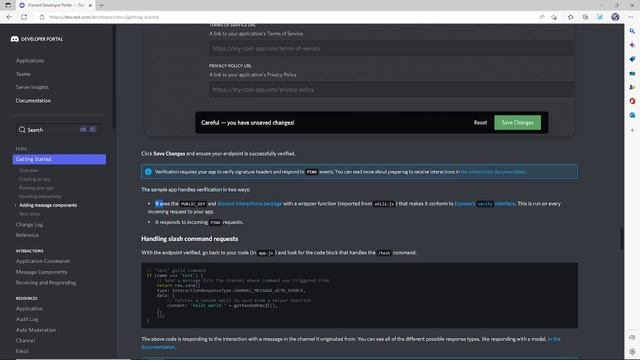Click the Privacy Policy URL input field
Viewport: 640px width, 360px height.
(x=392, y=90)
